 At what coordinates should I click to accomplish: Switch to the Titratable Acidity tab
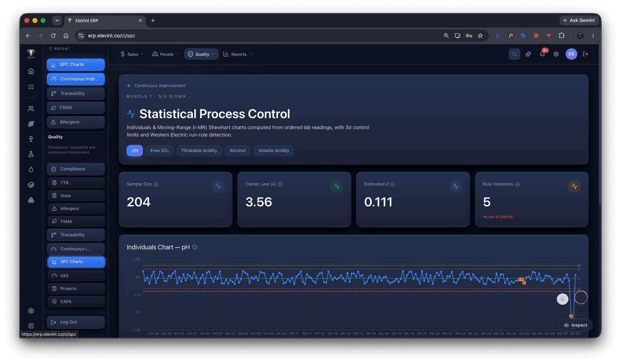coord(199,151)
